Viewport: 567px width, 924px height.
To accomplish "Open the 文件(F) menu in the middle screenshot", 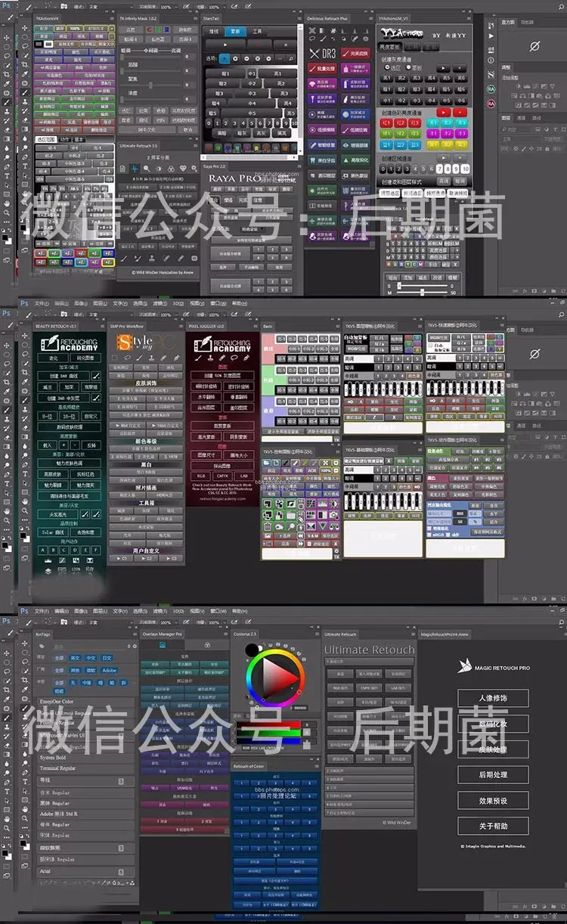I will coord(42,303).
